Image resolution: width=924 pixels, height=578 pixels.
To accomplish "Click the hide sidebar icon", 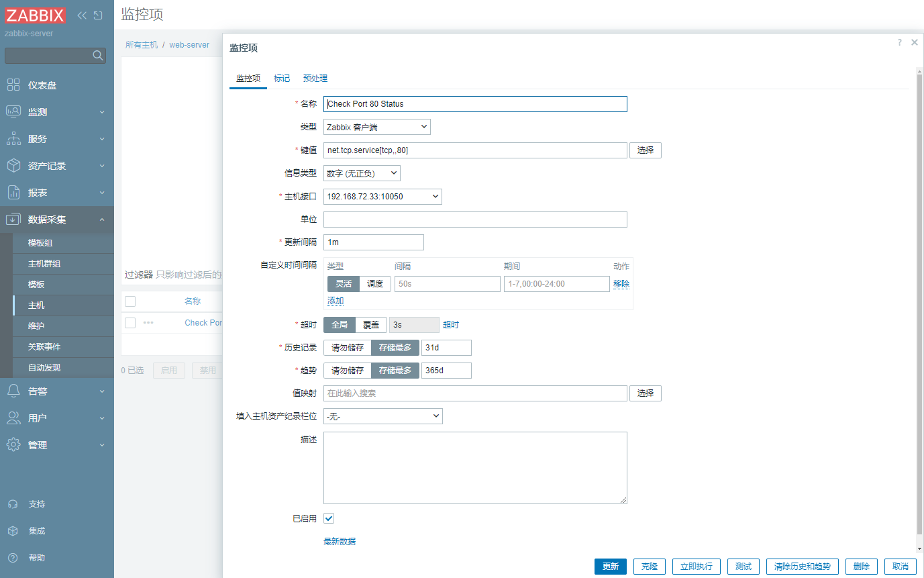I will pos(98,15).
